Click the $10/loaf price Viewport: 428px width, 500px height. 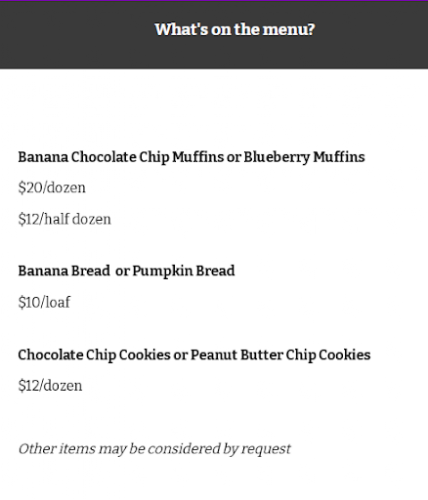click(x=44, y=302)
